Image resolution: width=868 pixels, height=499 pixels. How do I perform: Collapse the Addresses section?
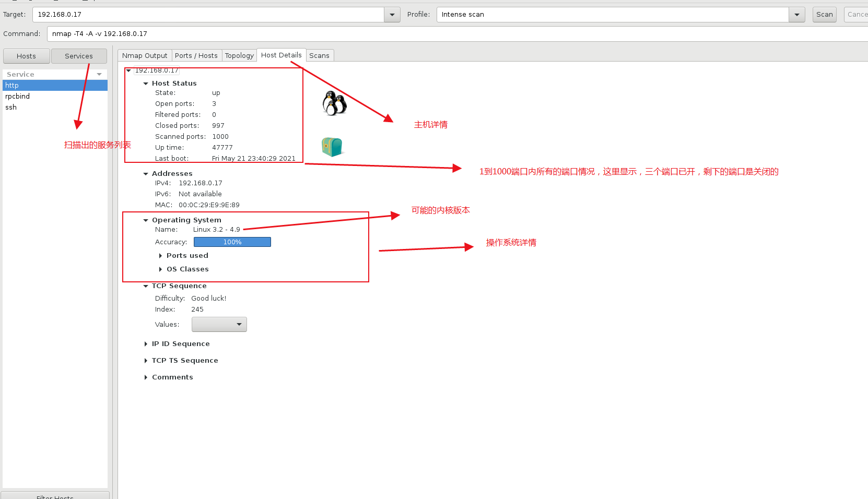(146, 173)
